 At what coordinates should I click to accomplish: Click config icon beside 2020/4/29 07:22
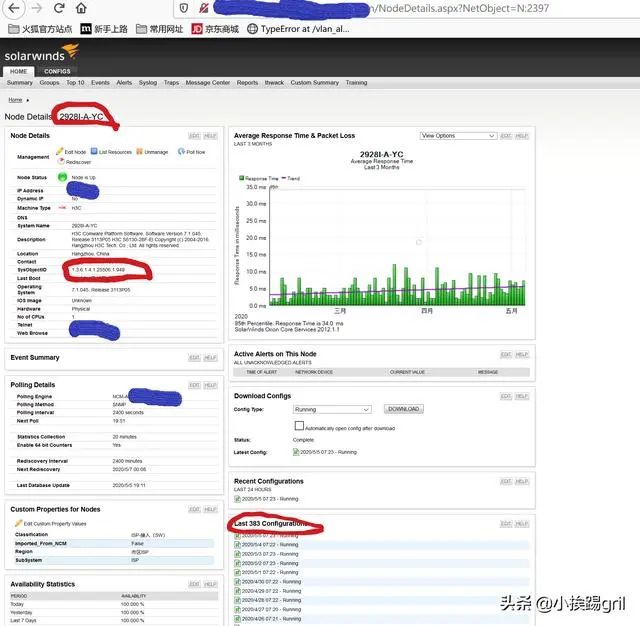237,591
